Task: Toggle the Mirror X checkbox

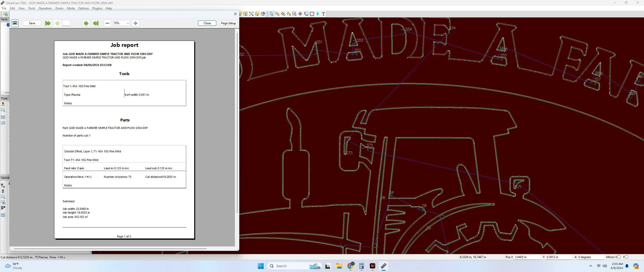Action: coord(619,257)
